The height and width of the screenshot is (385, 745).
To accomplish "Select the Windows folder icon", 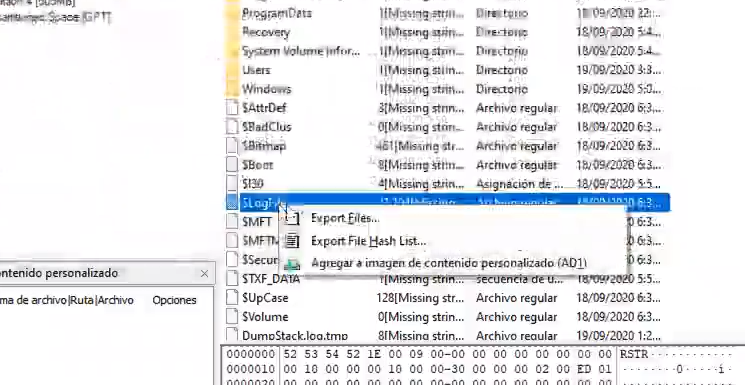I will [x=232, y=89].
